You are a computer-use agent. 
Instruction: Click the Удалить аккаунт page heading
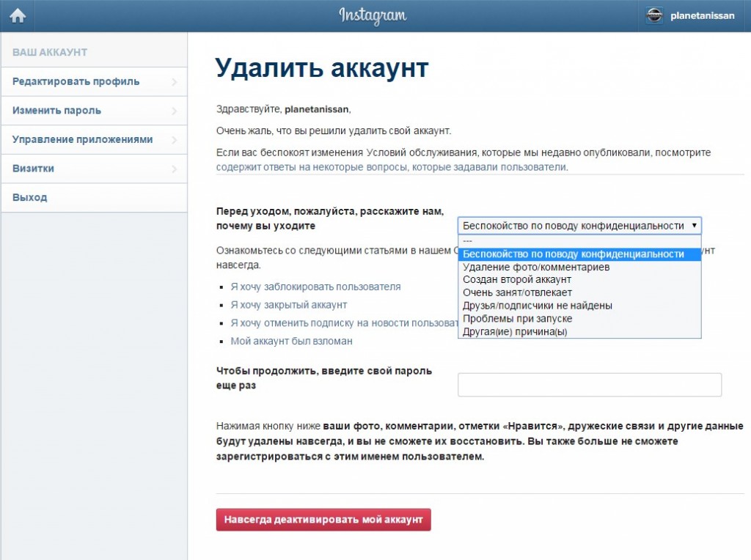click(x=322, y=68)
